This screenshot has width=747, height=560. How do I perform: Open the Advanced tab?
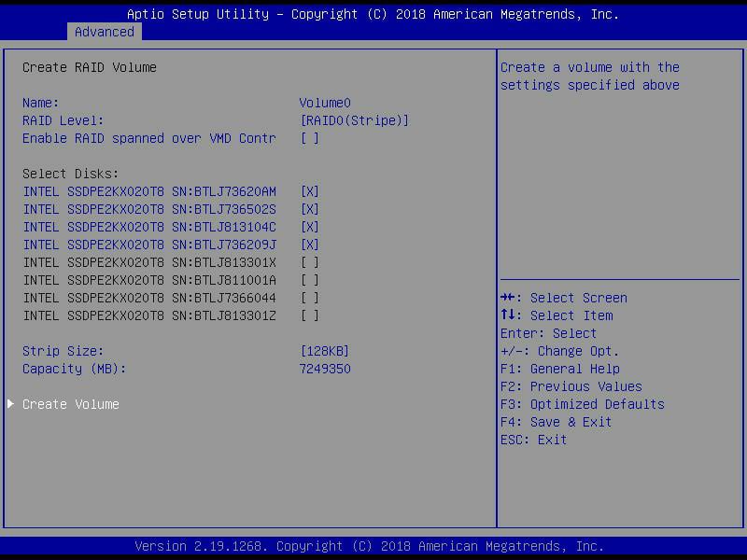105,32
